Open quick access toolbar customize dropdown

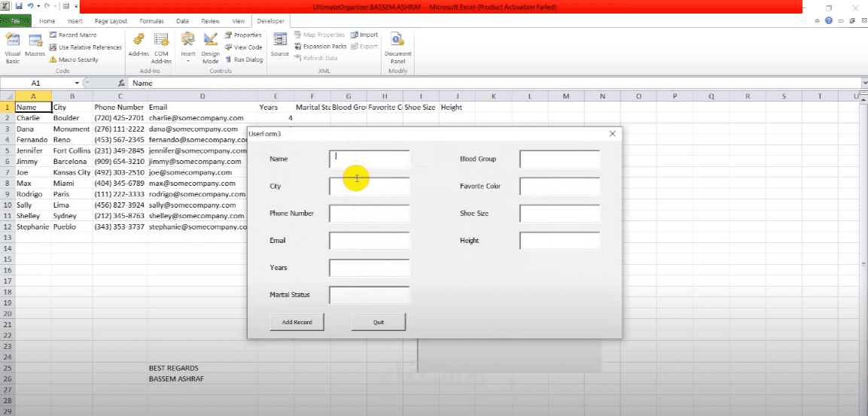tap(76, 6)
